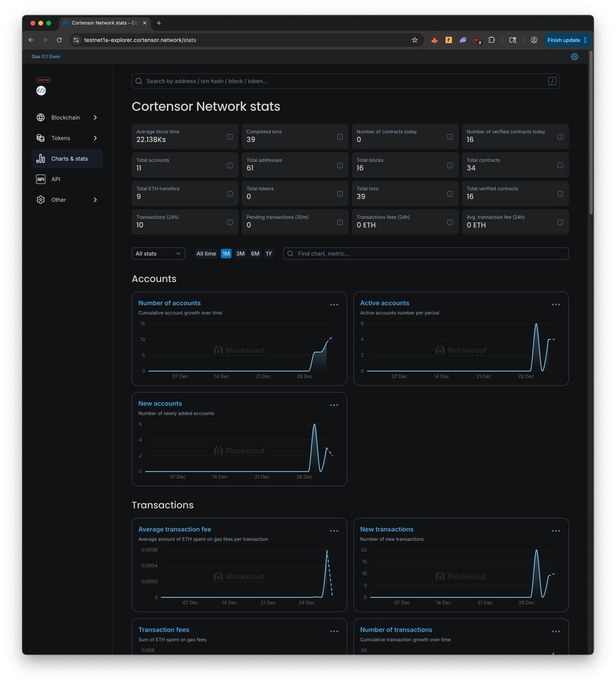This screenshot has width=616, height=684.
Task: Reload the page in browser toolbar
Action: pos(59,40)
